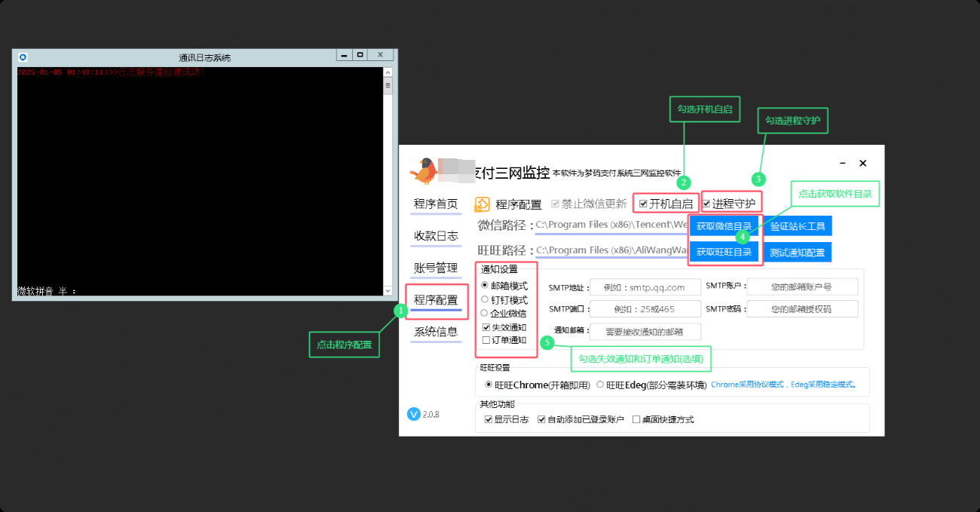
Task: Toggle the 开机自启 checkbox
Action: click(643, 204)
